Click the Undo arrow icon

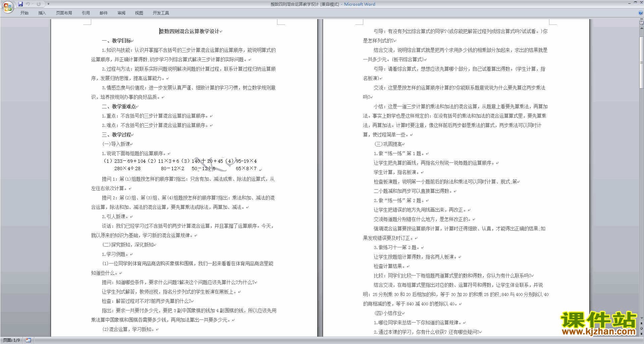pos(28,4)
